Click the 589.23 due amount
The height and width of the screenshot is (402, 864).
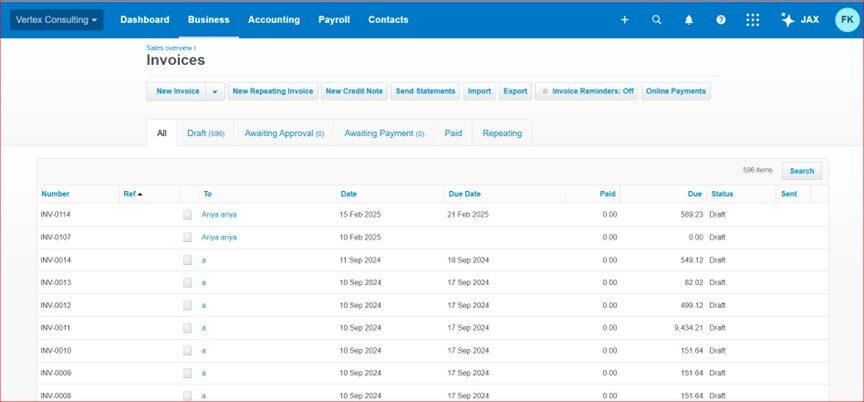(x=692, y=215)
